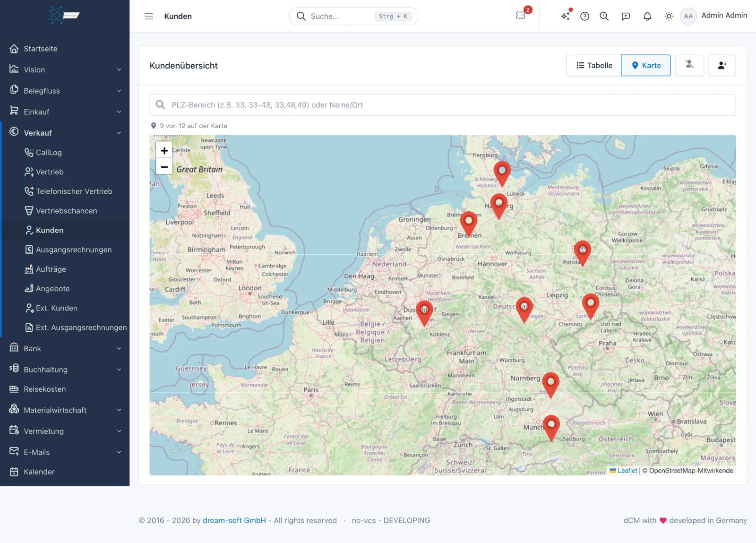
Task: Expand the Einkauf menu chevron
Action: click(x=119, y=112)
